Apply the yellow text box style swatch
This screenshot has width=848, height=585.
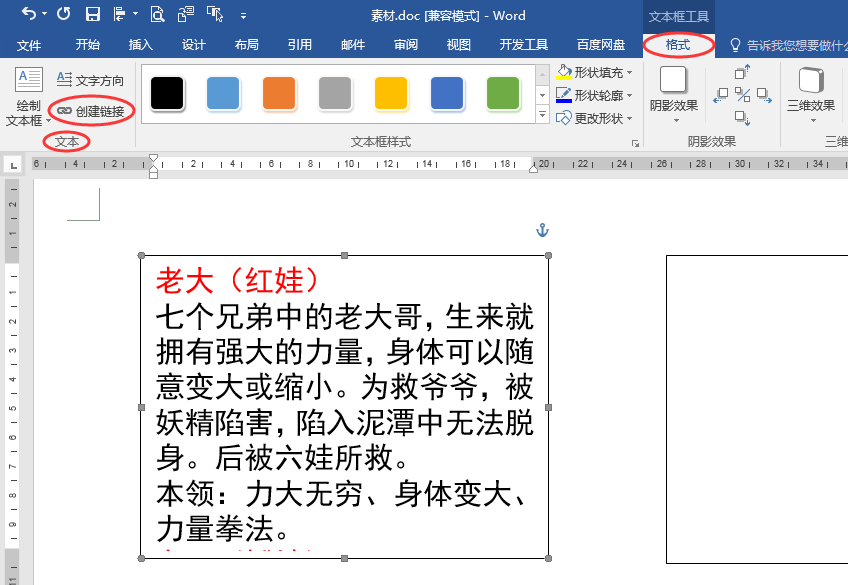tap(390, 94)
